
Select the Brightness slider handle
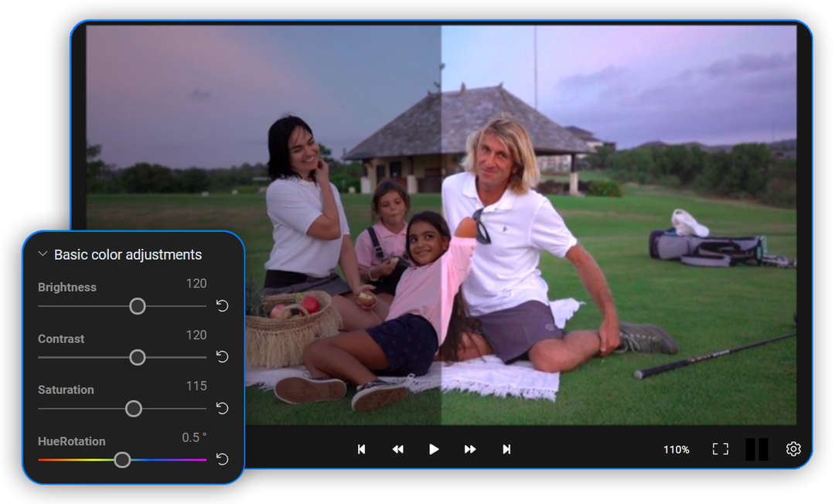point(137,306)
